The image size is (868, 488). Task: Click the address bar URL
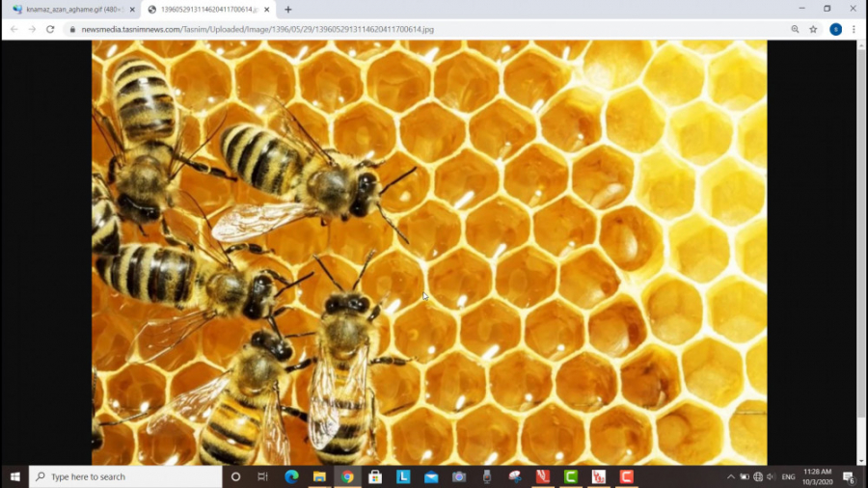click(258, 29)
